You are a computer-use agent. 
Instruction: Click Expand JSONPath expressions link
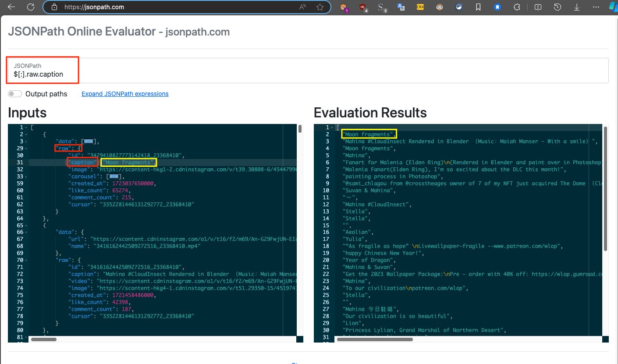coord(125,94)
